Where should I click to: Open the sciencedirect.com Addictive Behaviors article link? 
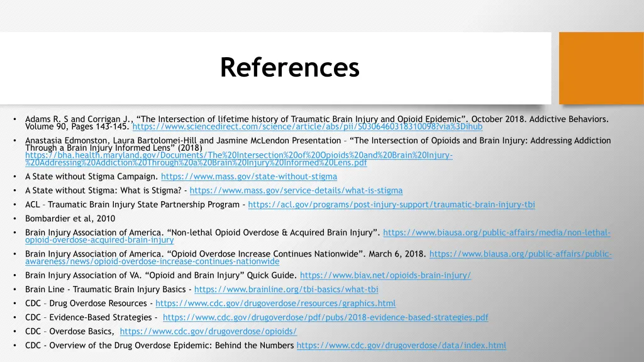coord(307,127)
